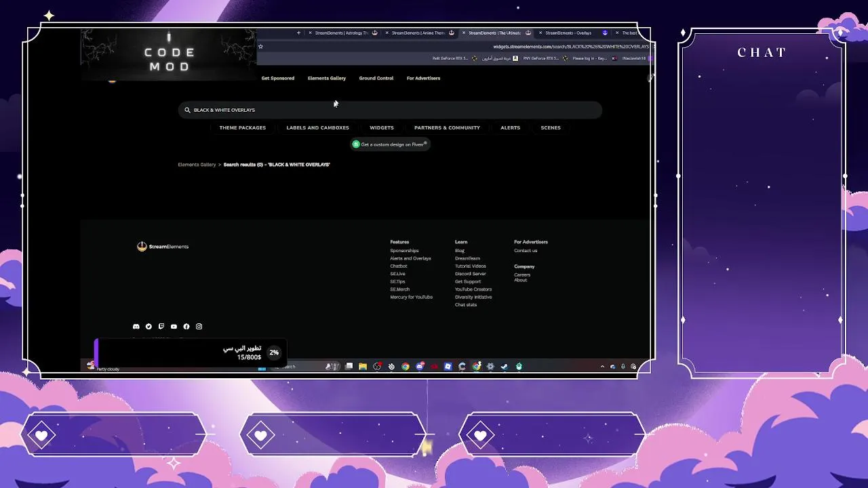Open the YouTube Creators footer link

pyautogui.click(x=473, y=289)
